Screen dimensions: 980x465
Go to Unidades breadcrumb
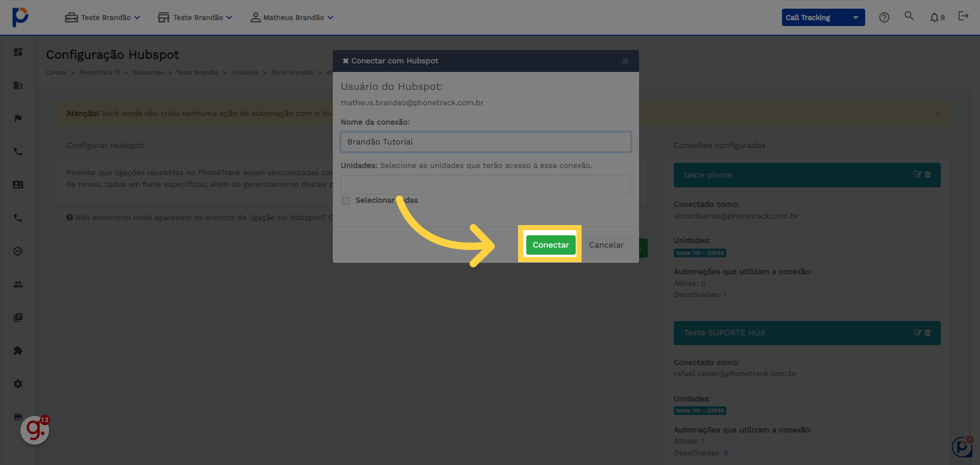[244, 72]
